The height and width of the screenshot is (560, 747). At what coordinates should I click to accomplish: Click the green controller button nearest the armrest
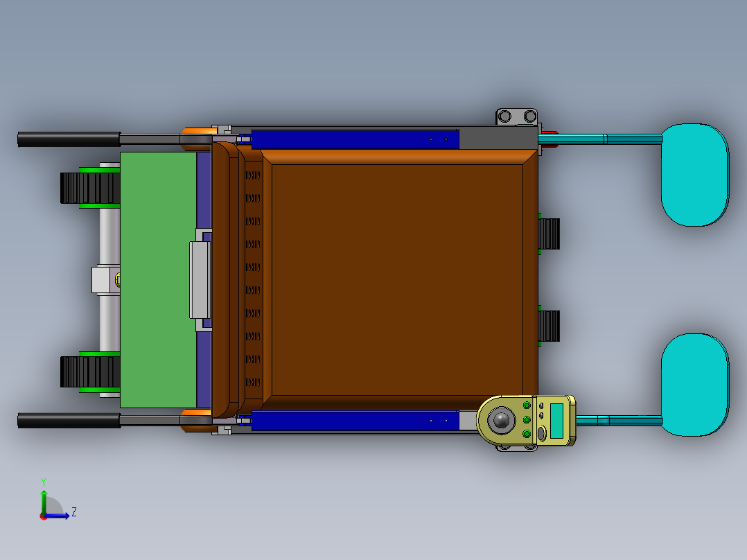(x=527, y=405)
